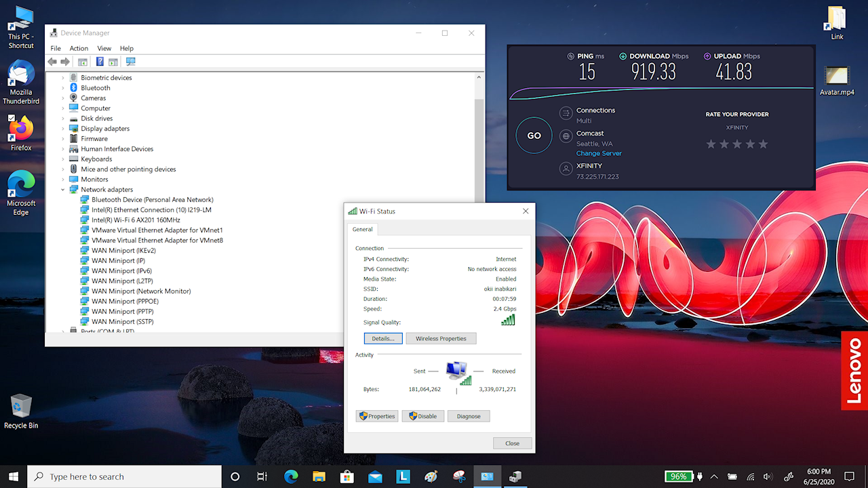868x488 pixels.
Task: Select VMware Virtual Ethernet Adapter for VMnet8
Action: [x=157, y=241]
